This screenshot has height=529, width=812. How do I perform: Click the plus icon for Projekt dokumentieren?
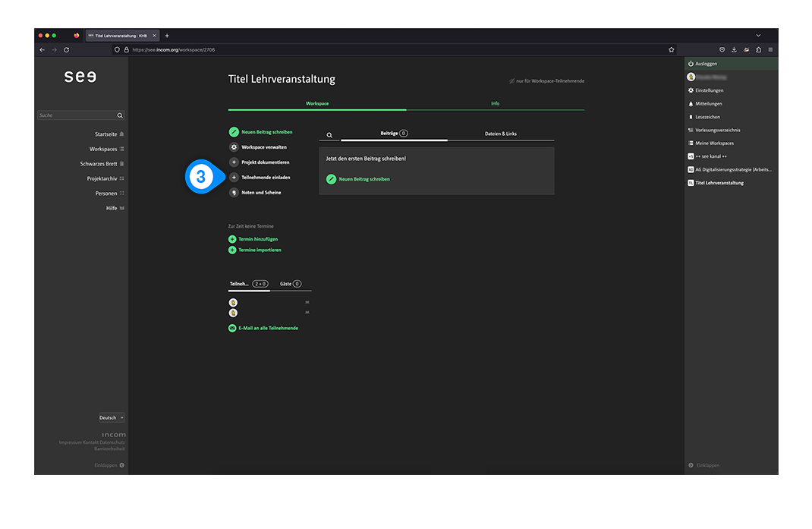pyautogui.click(x=234, y=162)
